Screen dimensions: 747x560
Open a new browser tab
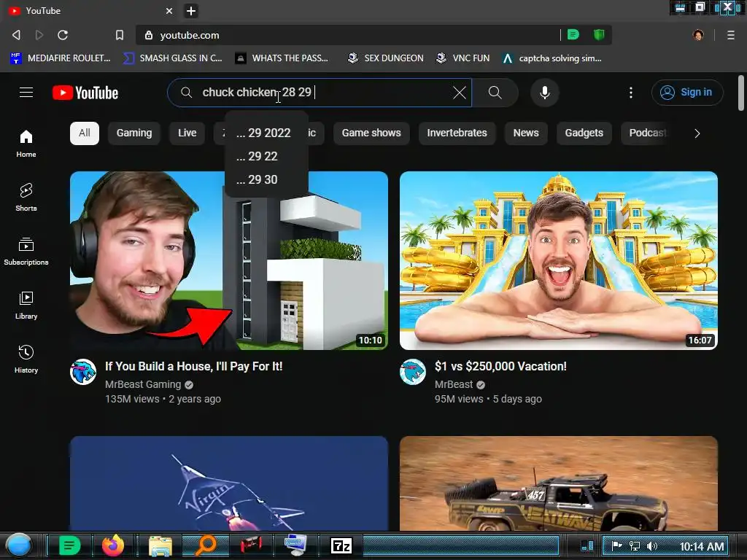(191, 10)
